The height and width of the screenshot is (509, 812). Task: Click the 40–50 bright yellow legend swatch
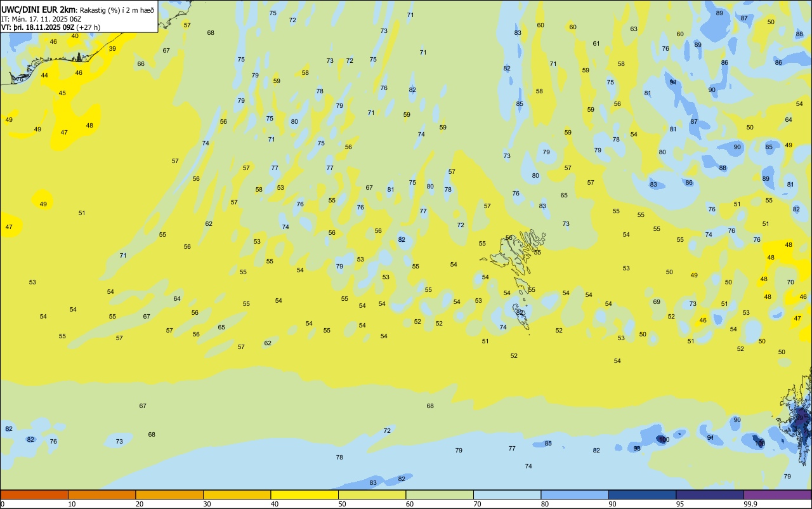(304, 494)
